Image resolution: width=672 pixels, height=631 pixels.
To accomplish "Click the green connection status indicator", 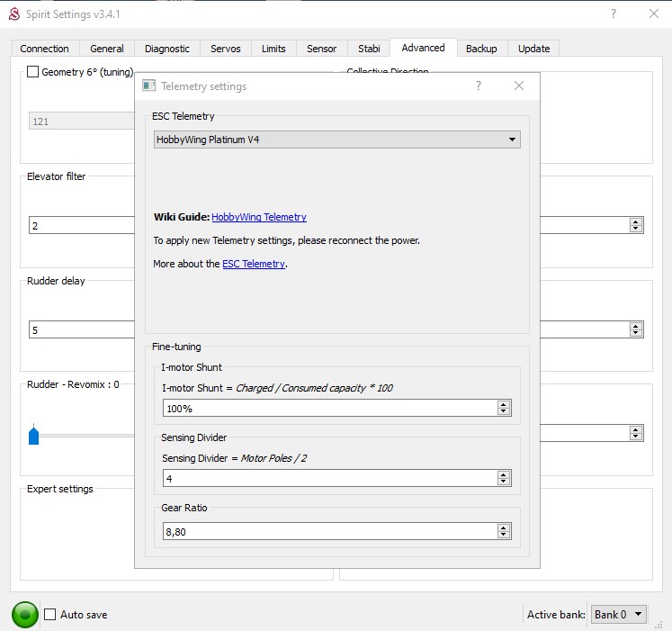I will coord(25,615).
